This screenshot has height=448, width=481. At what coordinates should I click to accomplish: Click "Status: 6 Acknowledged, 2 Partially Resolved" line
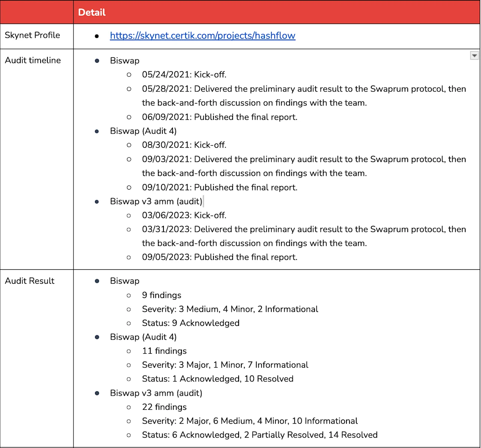pyautogui.click(x=260, y=435)
